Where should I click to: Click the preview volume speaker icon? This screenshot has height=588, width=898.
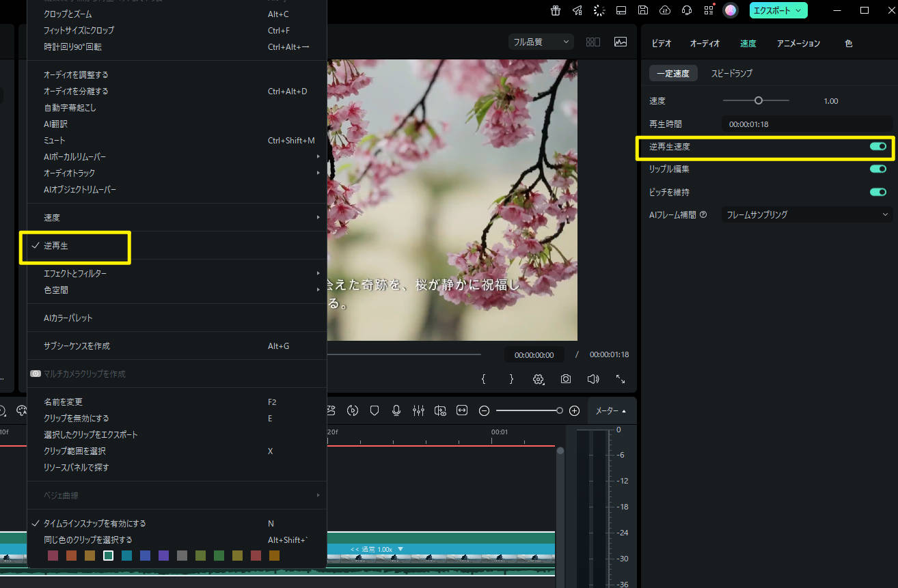[593, 379]
